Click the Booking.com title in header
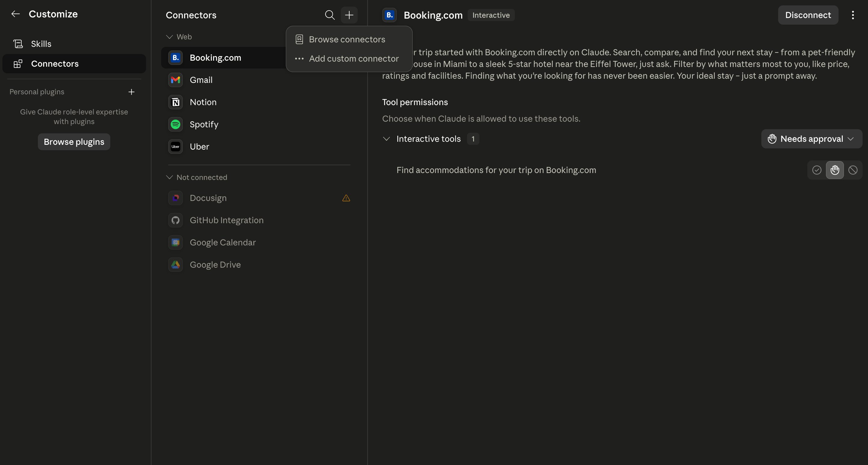Screen dimensions: 868x465 (x=433, y=15)
